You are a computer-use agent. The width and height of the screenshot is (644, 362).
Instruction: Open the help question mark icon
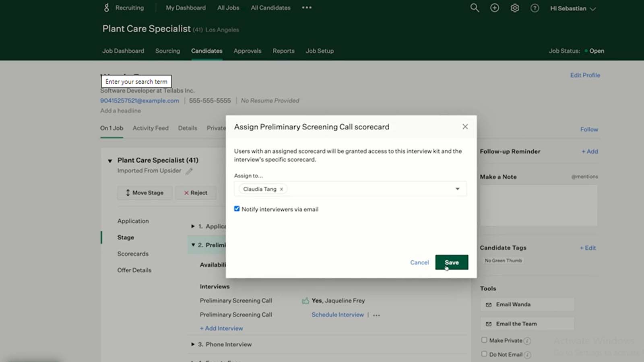pos(535,8)
